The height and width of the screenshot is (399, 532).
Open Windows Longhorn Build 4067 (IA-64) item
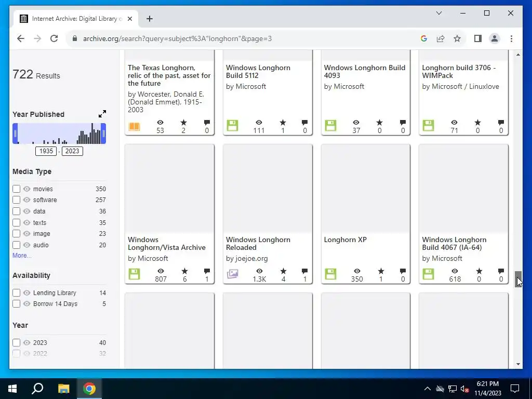point(454,244)
